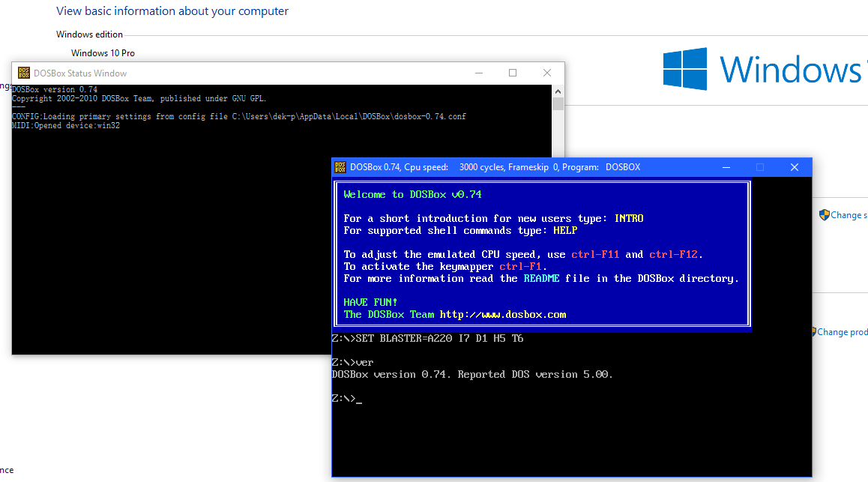Open the Change product key link

pos(842,332)
